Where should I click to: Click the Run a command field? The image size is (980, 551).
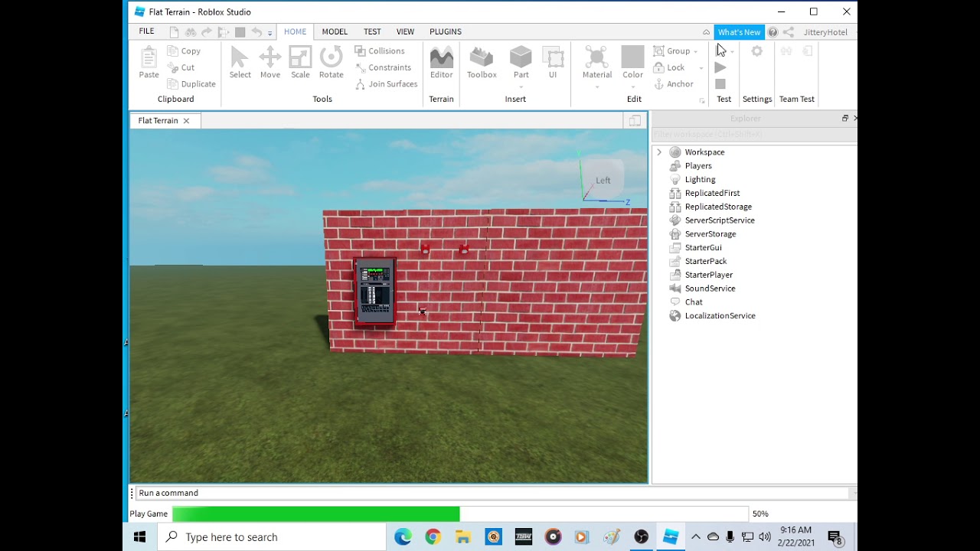tap(492, 493)
